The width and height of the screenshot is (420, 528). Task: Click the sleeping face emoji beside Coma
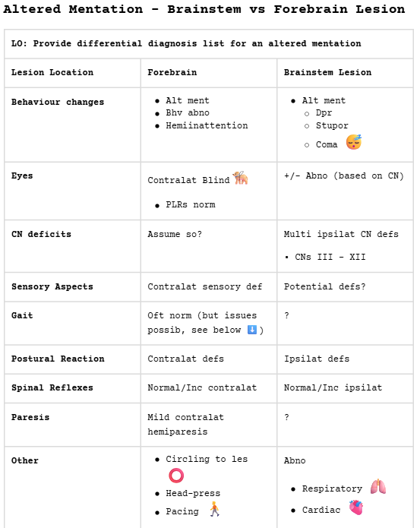click(354, 142)
